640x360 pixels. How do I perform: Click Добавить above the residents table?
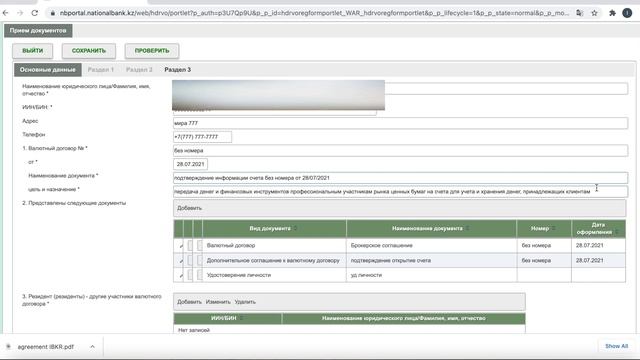pyautogui.click(x=189, y=302)
